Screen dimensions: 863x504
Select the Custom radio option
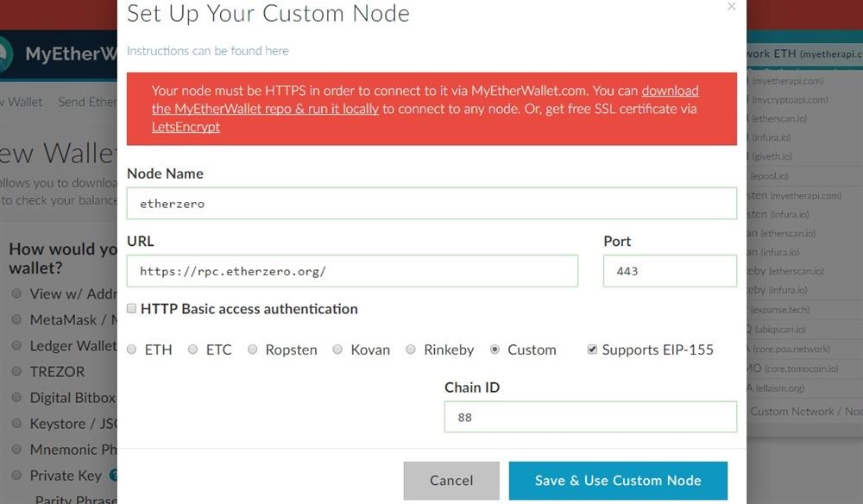[x=494, y=350]
